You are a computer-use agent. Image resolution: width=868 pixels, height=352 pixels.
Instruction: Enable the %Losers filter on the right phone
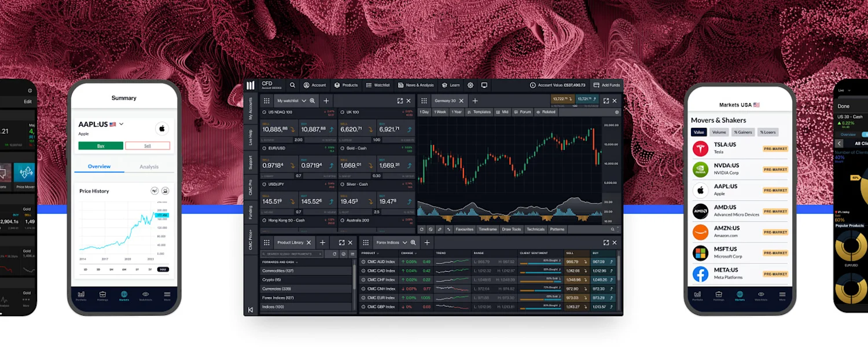click(768, 132)
